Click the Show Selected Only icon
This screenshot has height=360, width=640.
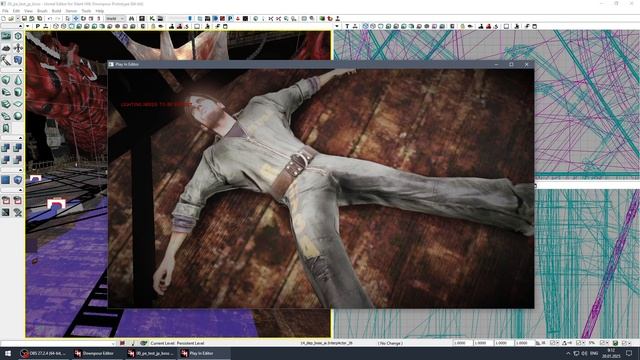pyautogui.click(x=6, y=200)
